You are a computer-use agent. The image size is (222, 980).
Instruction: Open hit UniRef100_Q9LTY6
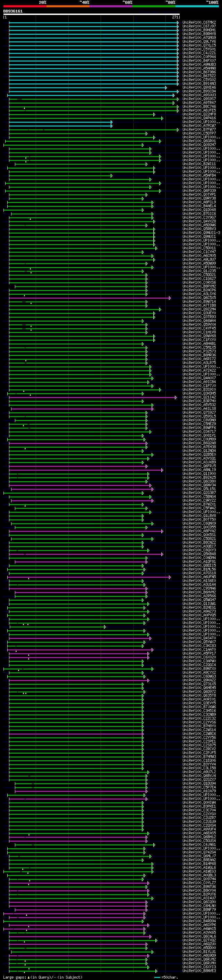tap(199, 42)
